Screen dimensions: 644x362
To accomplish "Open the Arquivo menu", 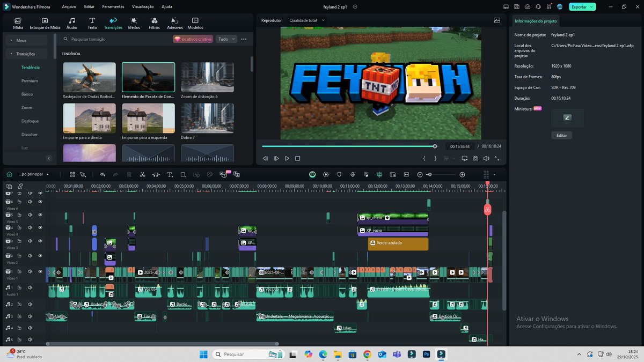I will point(69,7).
